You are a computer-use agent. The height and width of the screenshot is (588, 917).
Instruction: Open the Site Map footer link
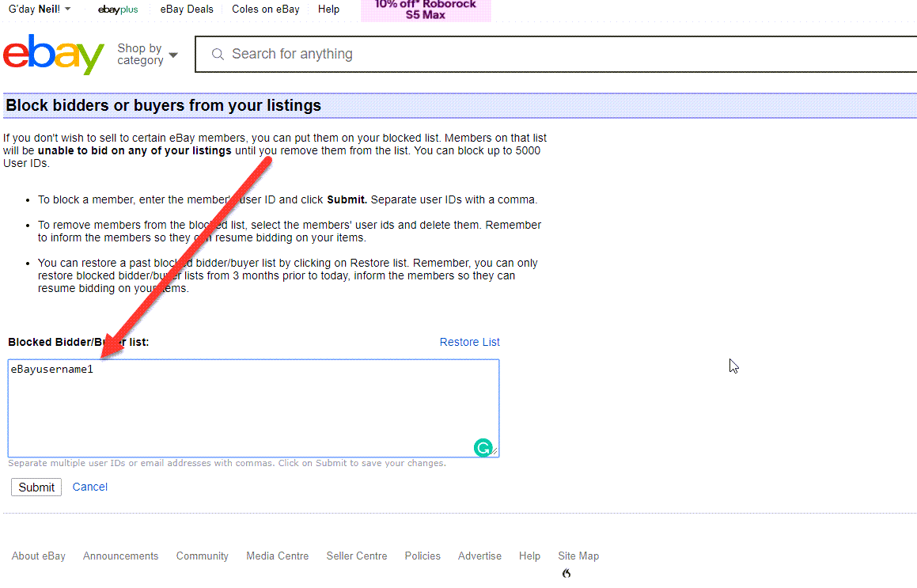(578, 556)
